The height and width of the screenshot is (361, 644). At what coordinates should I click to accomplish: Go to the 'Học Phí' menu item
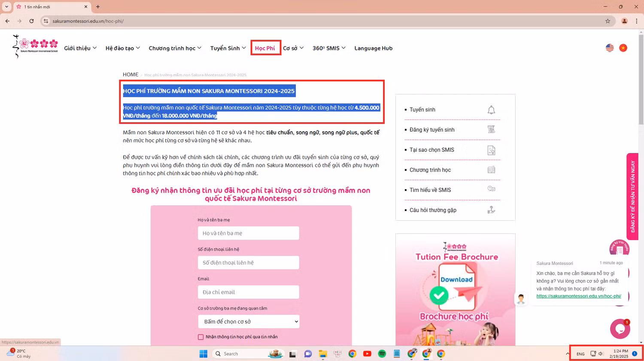(x=265, y=48)
